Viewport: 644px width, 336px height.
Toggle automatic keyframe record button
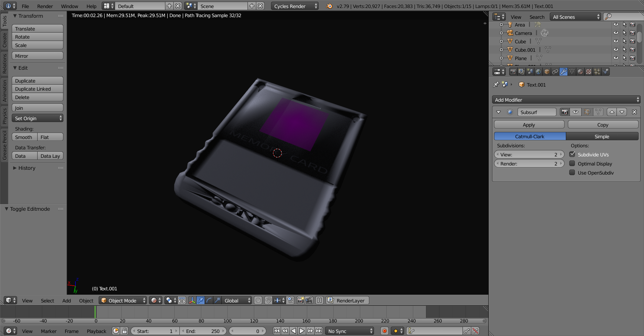(x=385, y=331)
